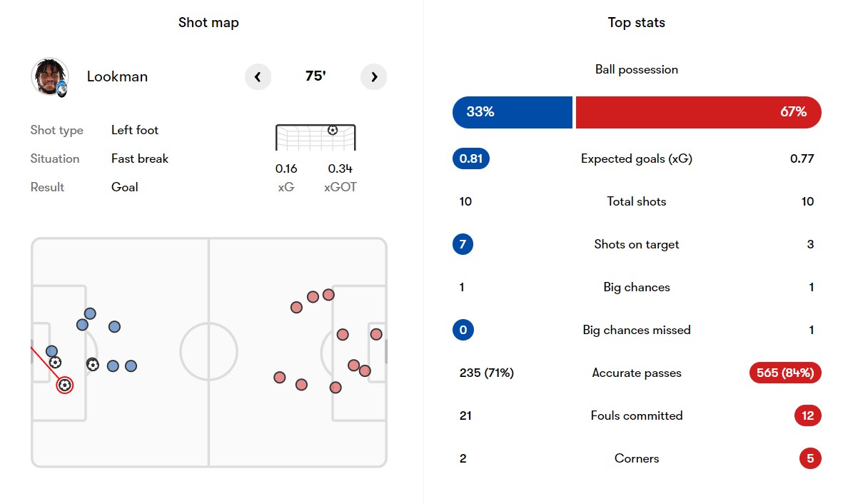
Task: Select the red shot dot inside the right six-yard box
Action: click(376, 334)
